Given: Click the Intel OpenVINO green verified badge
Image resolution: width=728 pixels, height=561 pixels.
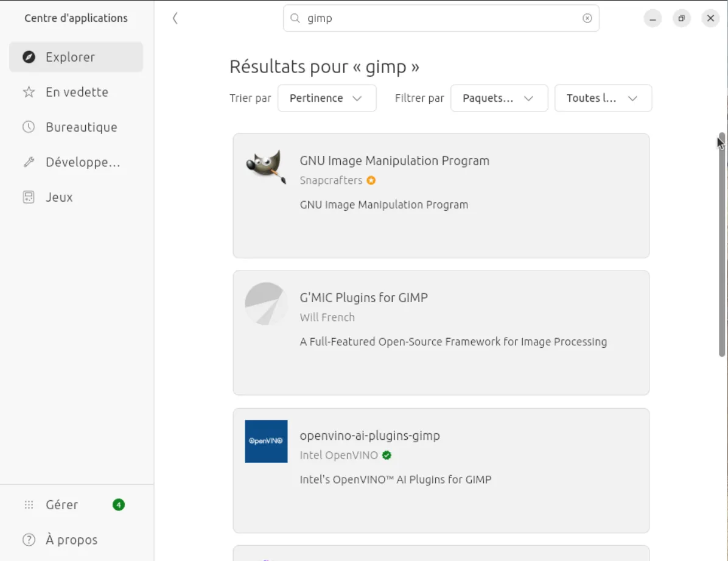Looking at the screenshot, I should tap(387, 455).
